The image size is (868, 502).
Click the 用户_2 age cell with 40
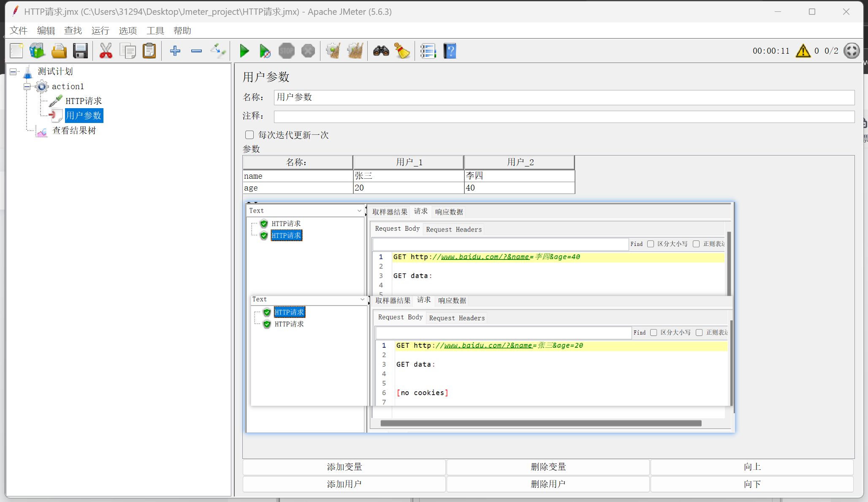click(519, 188)
